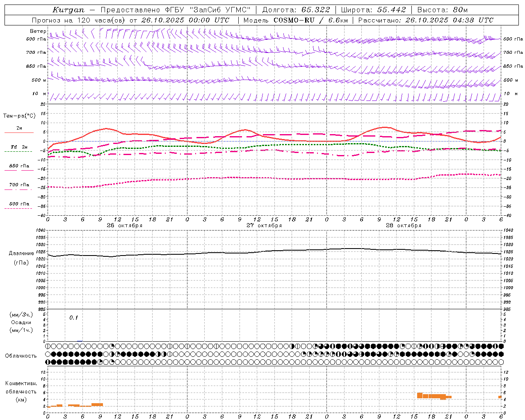Viewport: 525px width, 420px height.
Task: Click the 'Высота: 80м' value
Action: pyautogui.click(x=443, y=10)
